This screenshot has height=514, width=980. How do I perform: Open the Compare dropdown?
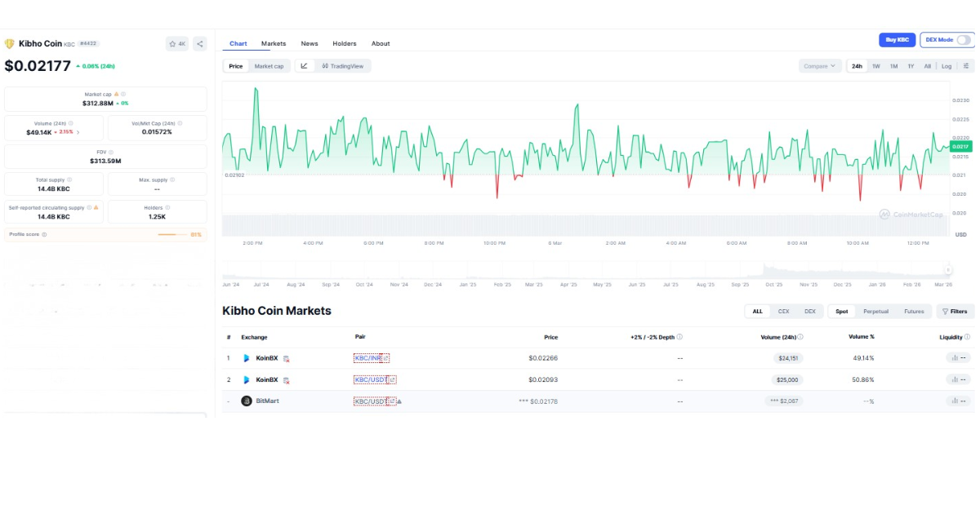coord(819,66)
